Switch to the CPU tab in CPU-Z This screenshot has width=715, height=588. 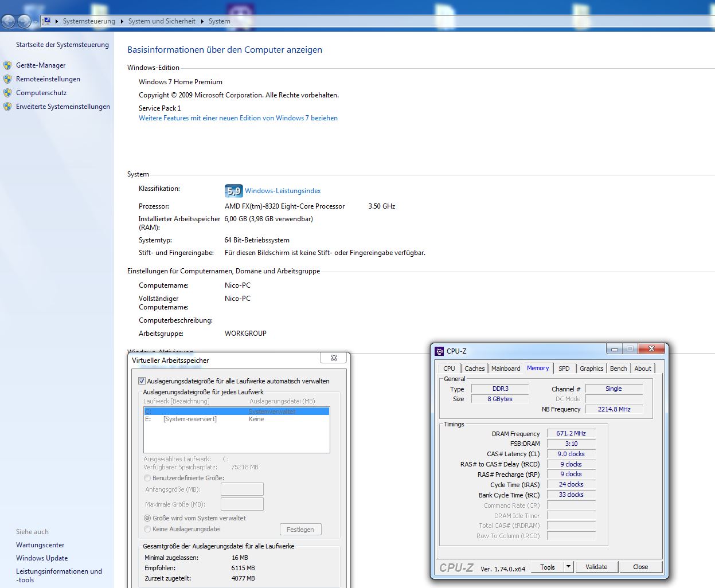(x=449, y=369)
